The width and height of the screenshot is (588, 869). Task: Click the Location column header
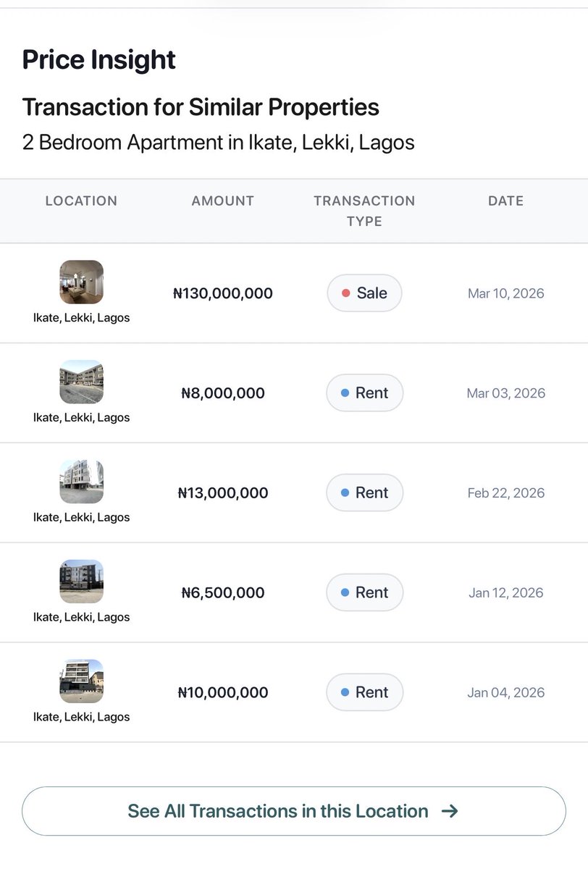81,201
